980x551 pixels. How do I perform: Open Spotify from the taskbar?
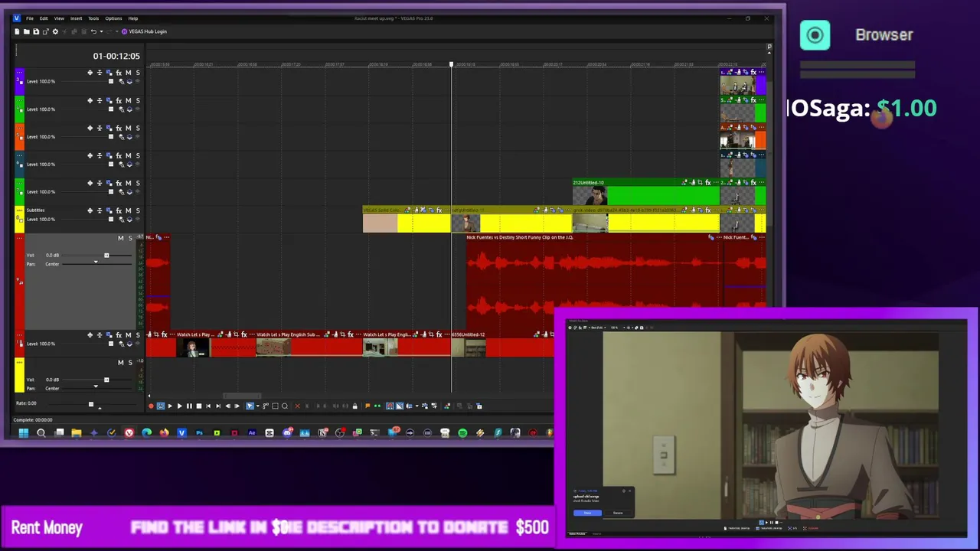pos(462,433)
